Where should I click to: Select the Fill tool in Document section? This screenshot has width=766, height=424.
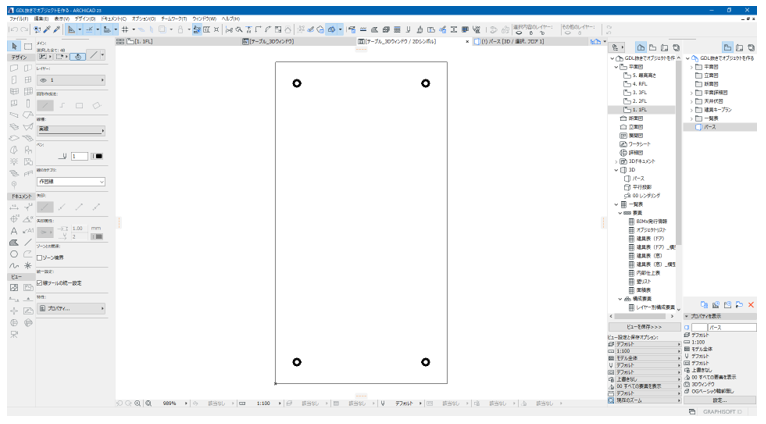pos(14,242)
